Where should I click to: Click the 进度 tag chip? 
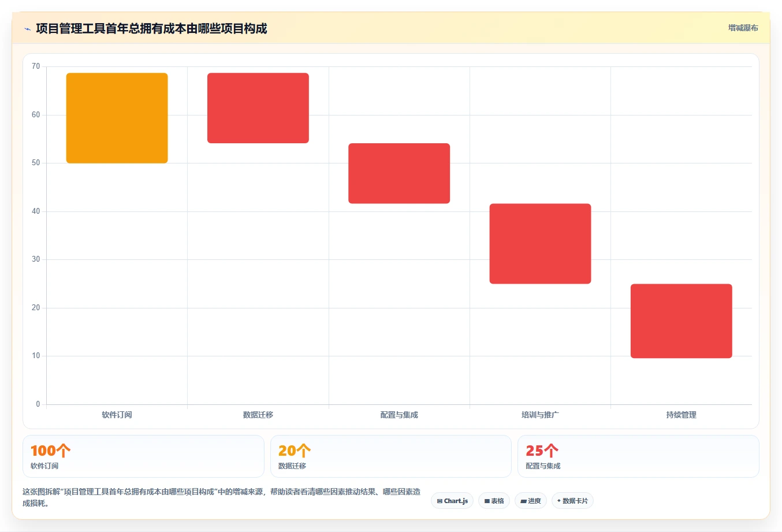(x=531, y=501)
